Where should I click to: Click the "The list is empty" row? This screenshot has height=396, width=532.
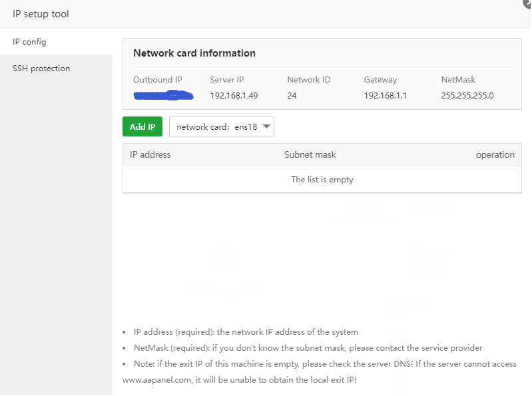(x=322, y=180)
